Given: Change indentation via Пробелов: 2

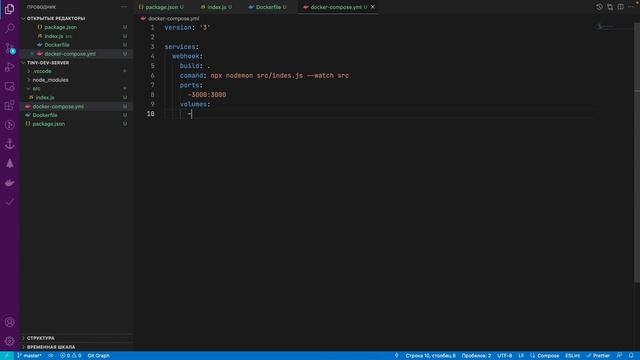Looking at the screenshot, I should click(476, 356).
